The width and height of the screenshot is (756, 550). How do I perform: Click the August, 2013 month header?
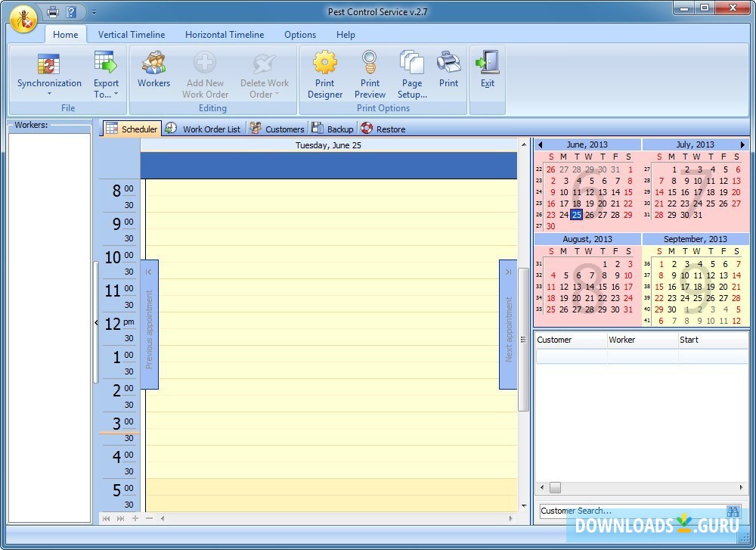click(587, 239)
